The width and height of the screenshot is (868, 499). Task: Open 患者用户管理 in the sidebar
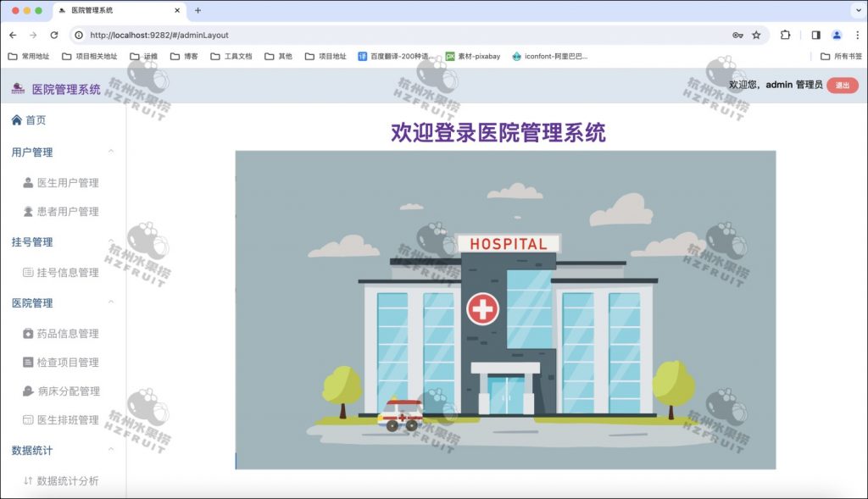coord(59,211)
